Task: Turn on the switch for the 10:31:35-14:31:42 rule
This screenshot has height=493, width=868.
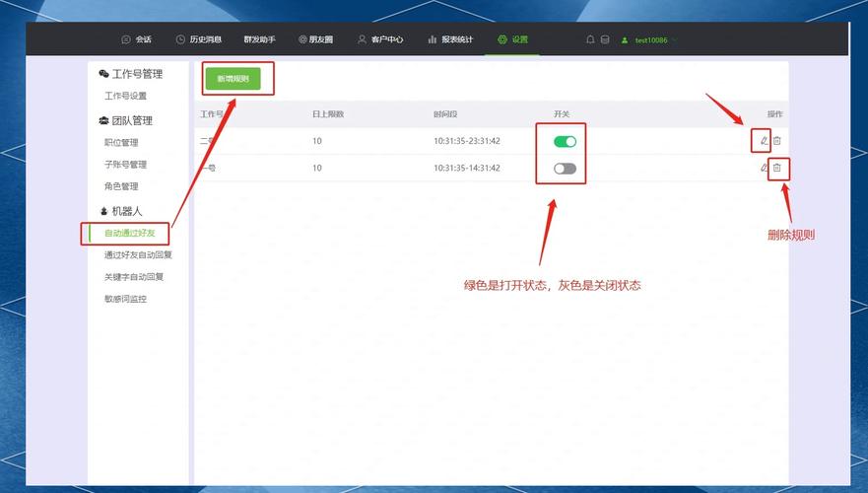Action: (x=565, y=169)
